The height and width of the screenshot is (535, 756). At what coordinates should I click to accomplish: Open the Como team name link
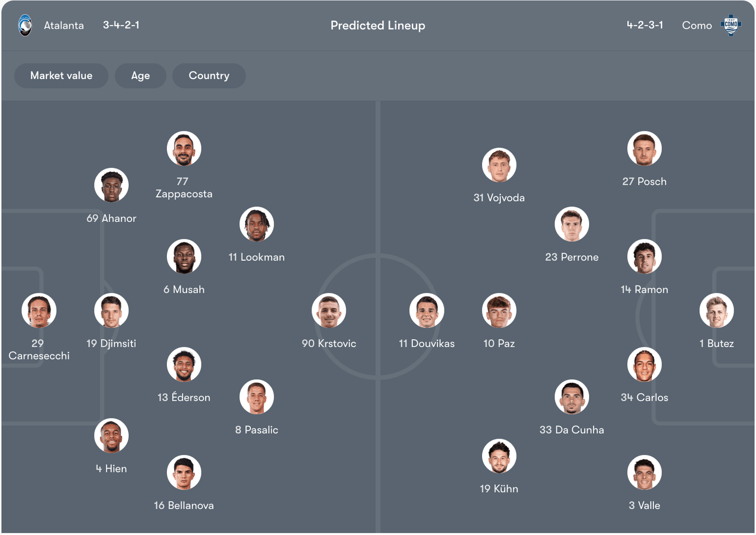[697, 26]
